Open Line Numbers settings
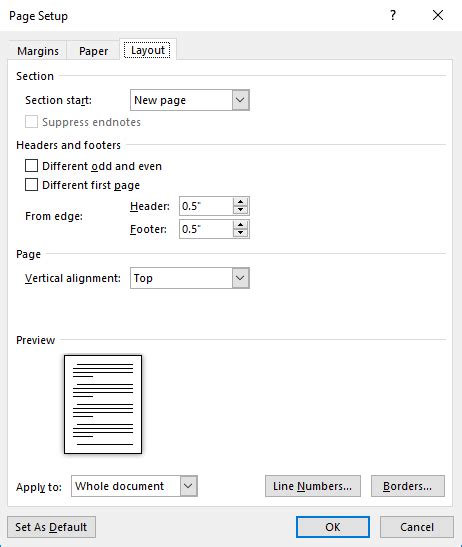This screenshot has width=462, height=547. (x=313, y=486)
